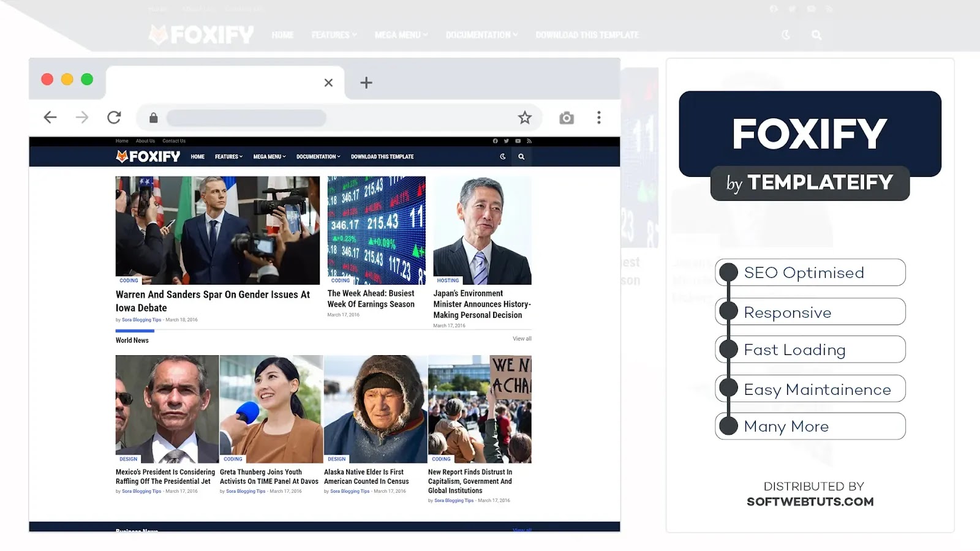
Task: Click the green window maximize dot
Action: click(87, 79)
